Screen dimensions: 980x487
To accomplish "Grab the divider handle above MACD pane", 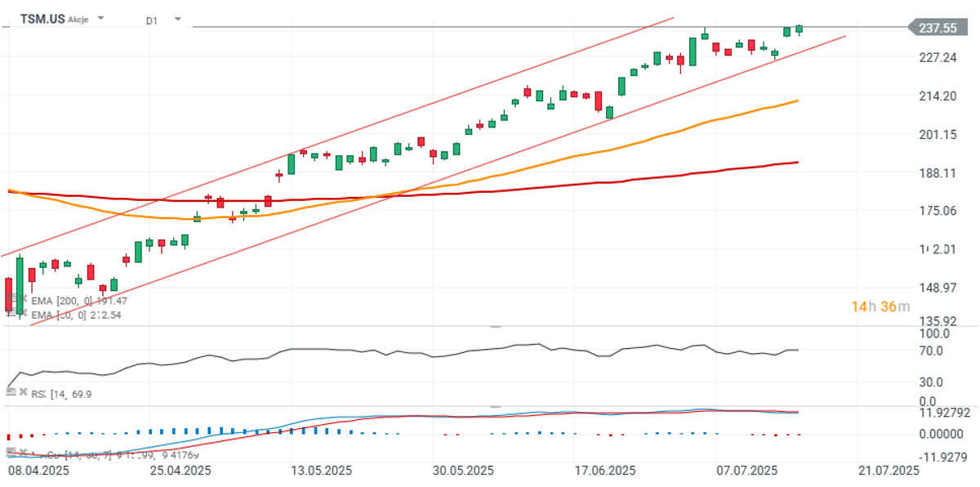I will [495, 405].
